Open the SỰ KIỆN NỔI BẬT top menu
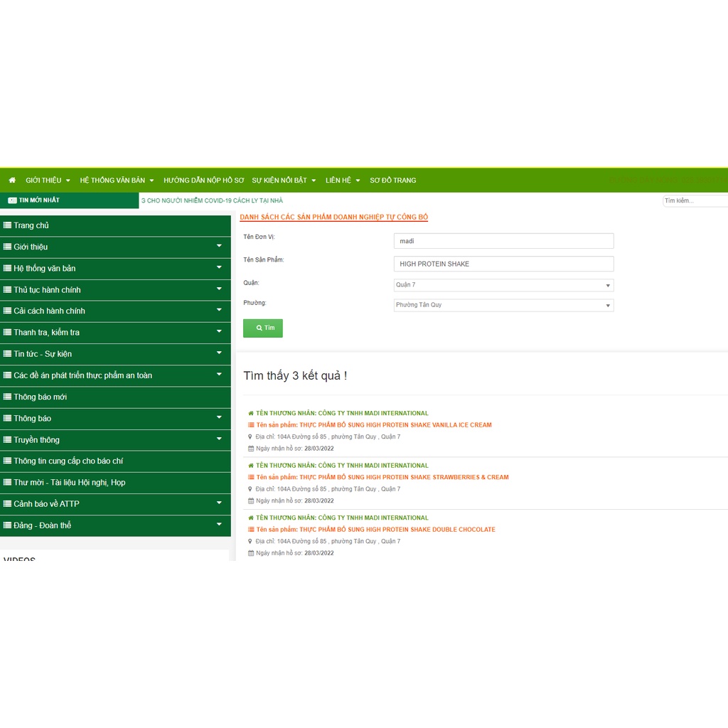 [x=284, y=181]
